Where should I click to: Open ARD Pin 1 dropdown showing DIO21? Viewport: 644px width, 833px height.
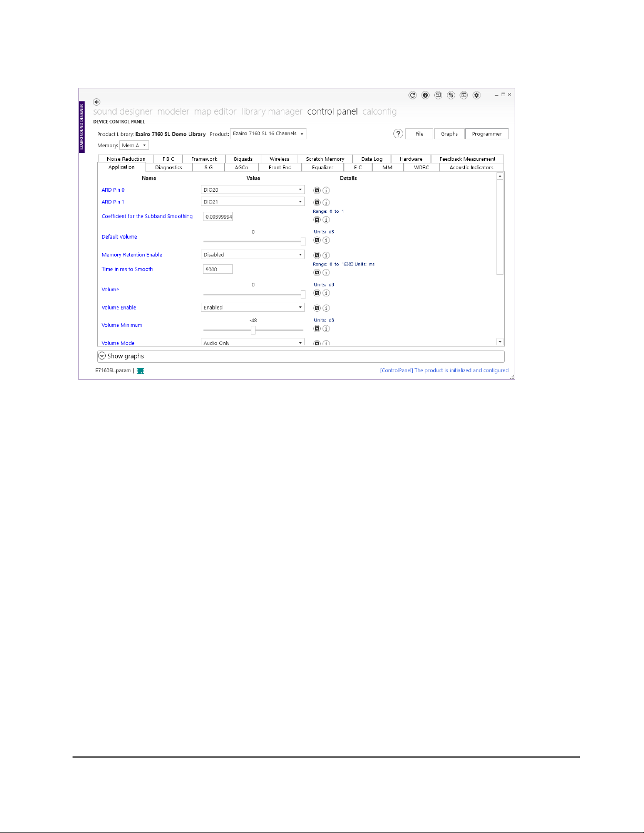point(253,202)
